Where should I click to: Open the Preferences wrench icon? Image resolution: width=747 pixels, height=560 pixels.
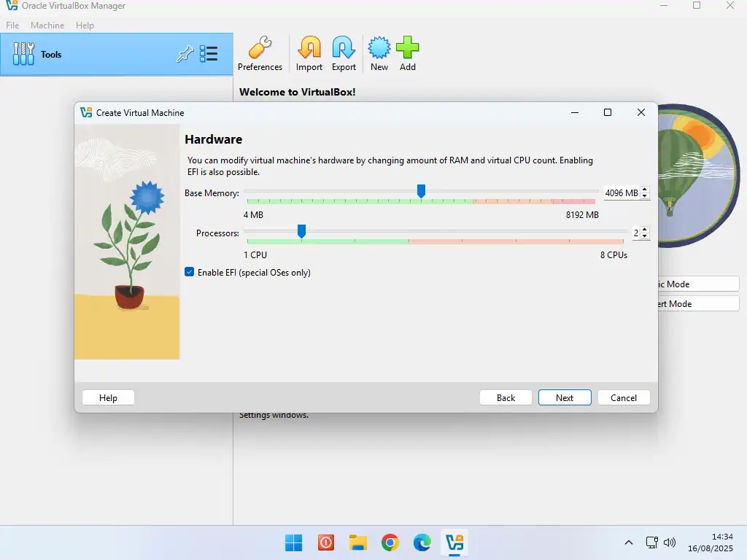[260, 50]
